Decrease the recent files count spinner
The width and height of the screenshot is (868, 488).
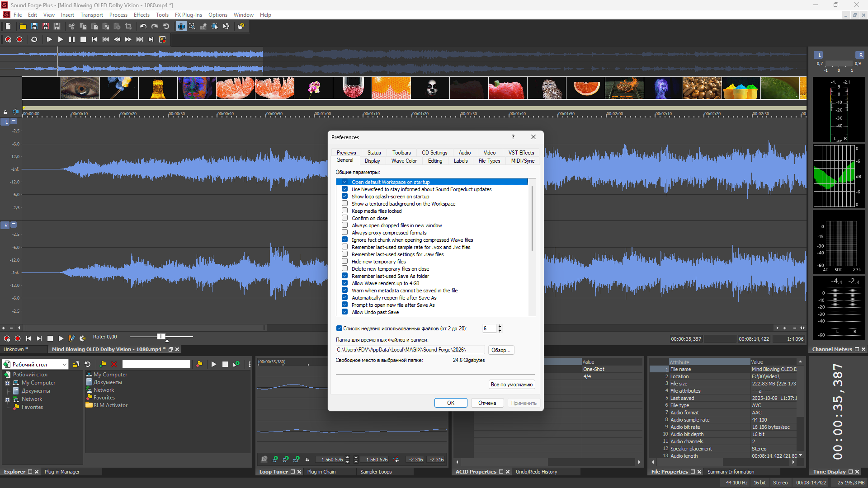coord(500,331)
